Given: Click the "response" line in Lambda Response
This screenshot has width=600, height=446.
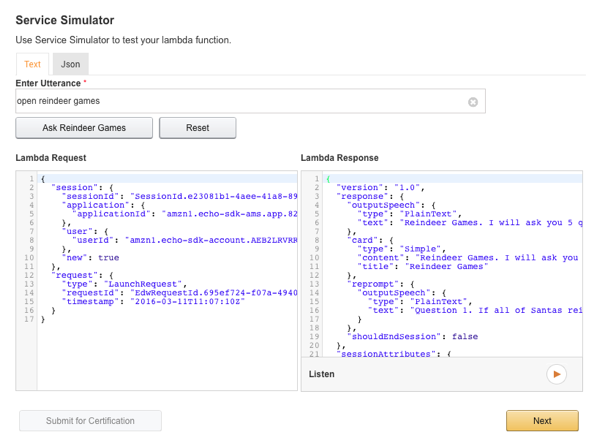Looking at the screenshot, I should (370, 196).
